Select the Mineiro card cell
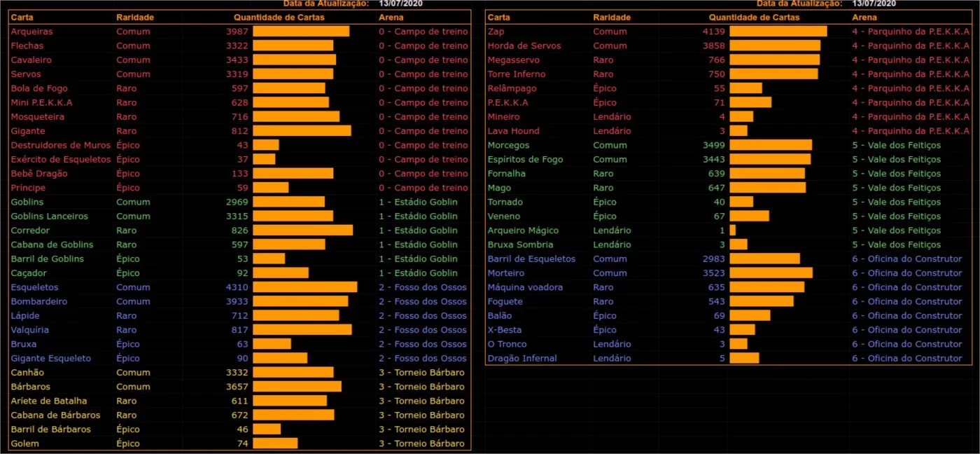This screenshot has height=454, width=980. point(503,117)
